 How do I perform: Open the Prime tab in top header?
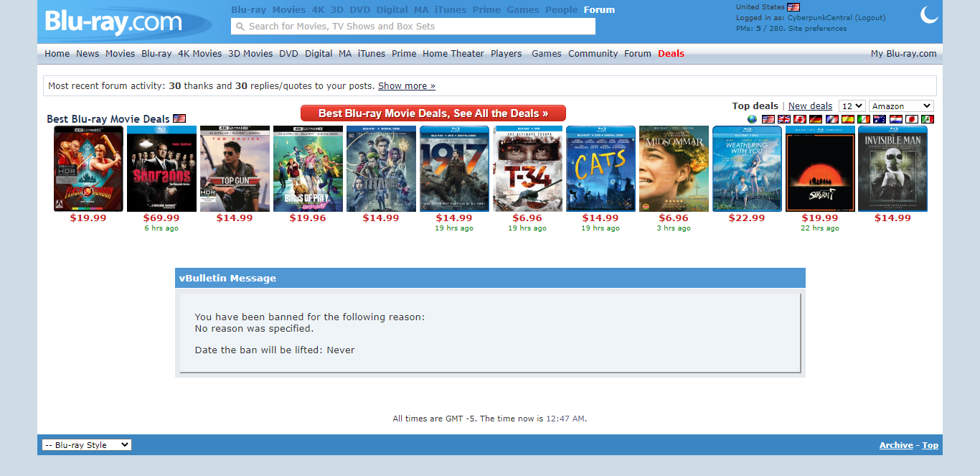click(x=487, y=10)
